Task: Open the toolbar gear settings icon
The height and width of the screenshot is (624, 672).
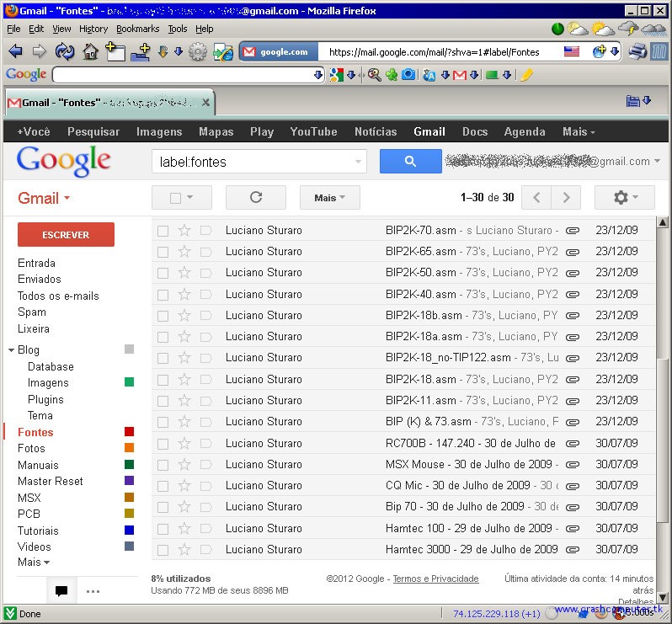Action: click(x=198, y=52)
